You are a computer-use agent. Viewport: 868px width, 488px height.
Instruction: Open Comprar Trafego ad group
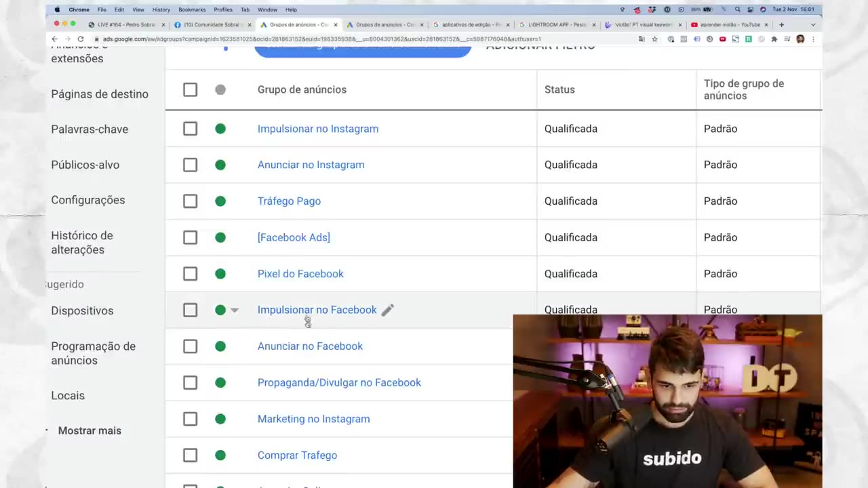pyautogui.click(x=297, y=455)
